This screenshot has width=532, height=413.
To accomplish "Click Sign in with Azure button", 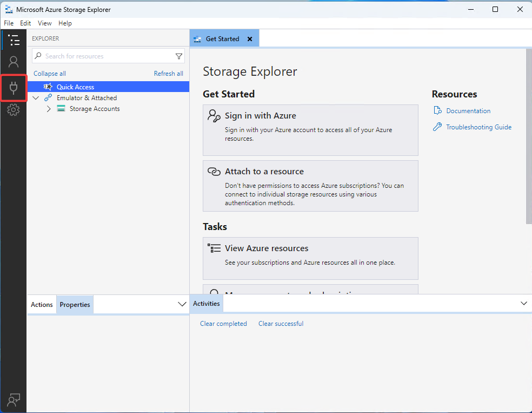I will 310,130.
